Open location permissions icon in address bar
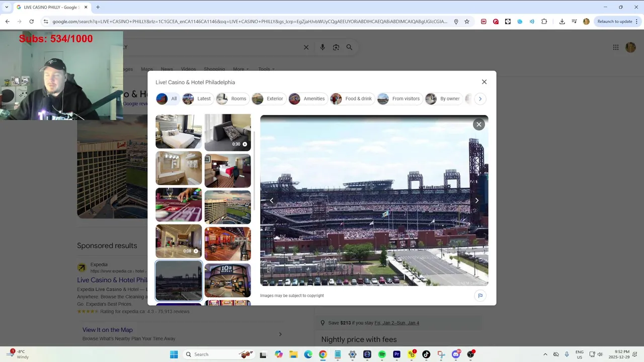This screenshot has height=362, width=644. tap(456, 22)
